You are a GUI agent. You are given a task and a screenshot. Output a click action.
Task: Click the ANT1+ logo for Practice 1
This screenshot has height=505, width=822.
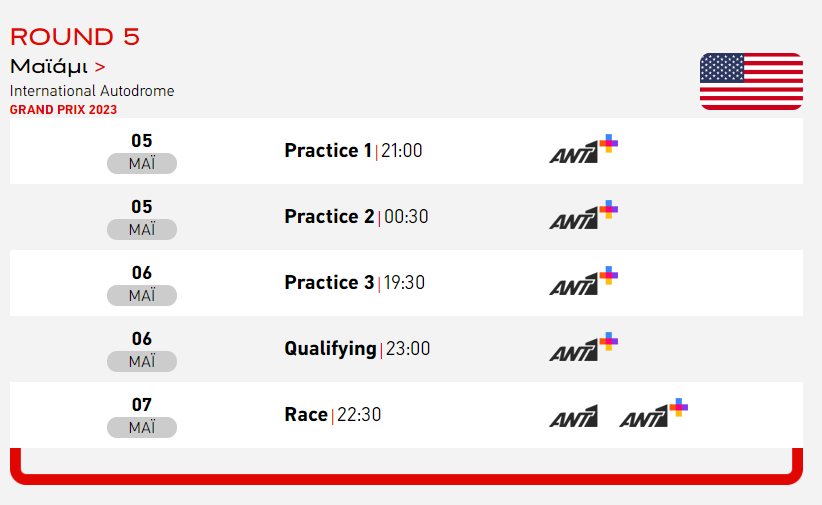coord(583,149)
